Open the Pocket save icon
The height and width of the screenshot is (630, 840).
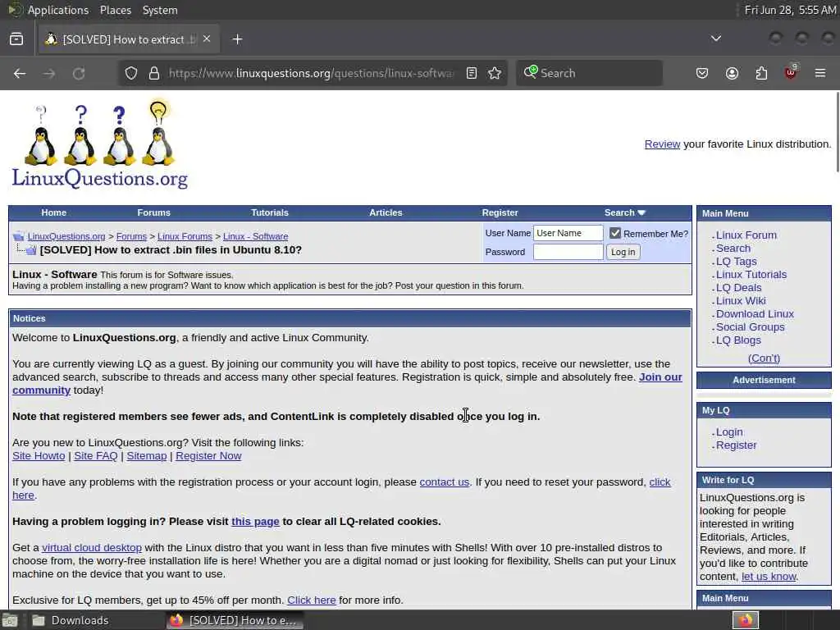[x=702, y=73]
